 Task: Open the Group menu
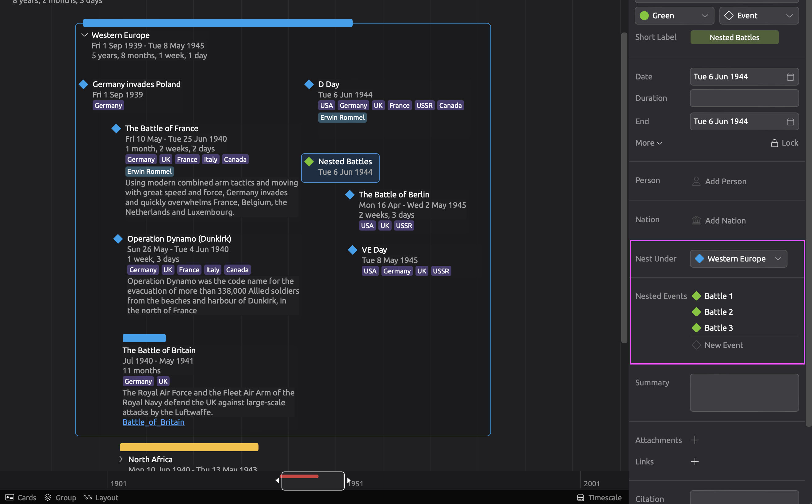click(60, 497)
